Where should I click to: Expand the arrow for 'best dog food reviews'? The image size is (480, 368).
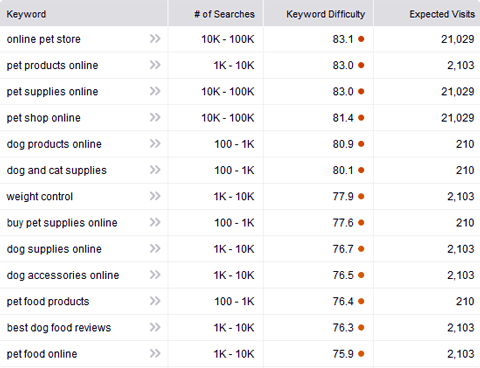[155, 327]
